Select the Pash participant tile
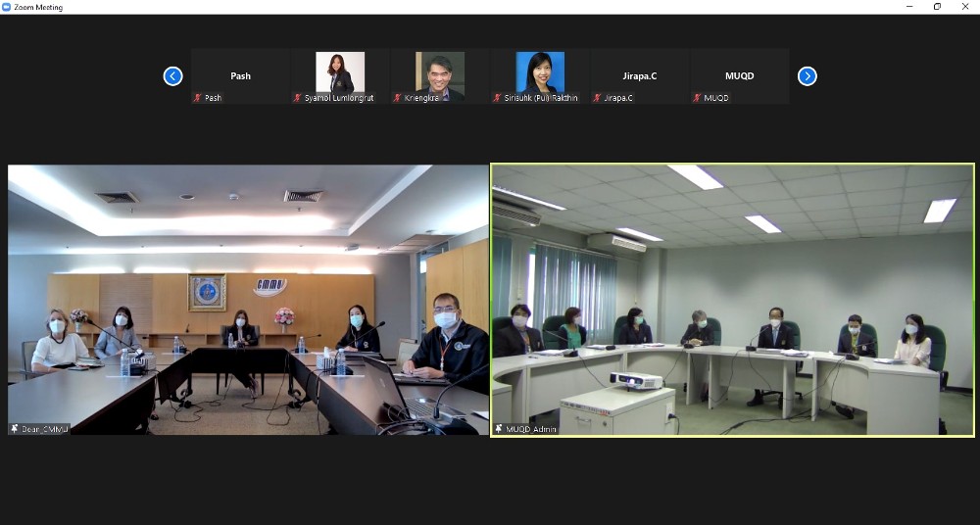 pyautogui.click(x=240, y=76)
